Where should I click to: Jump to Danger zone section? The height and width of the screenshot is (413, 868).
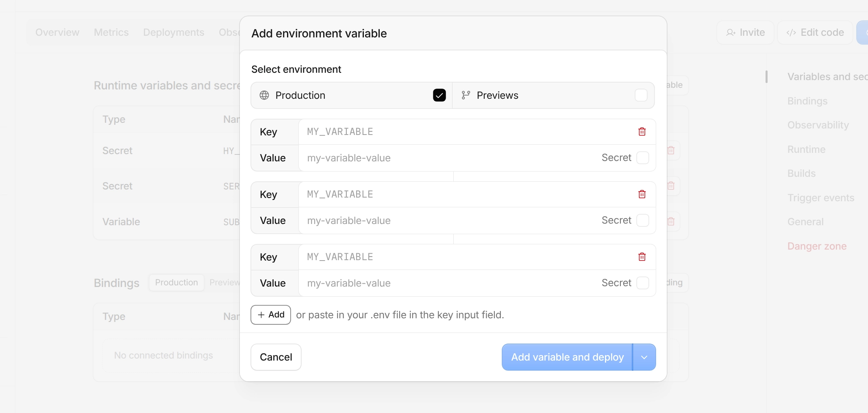[x=817, y=246]
